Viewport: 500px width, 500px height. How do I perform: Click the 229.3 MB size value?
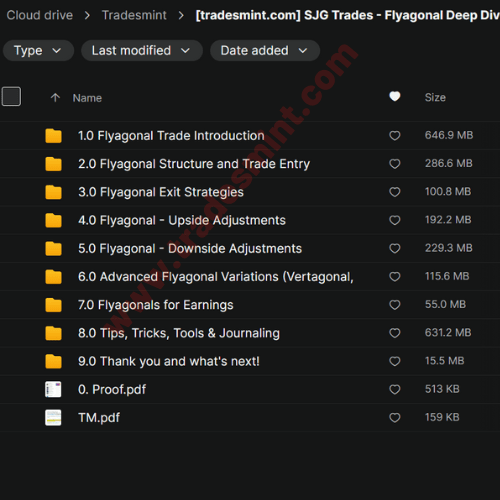449,248
